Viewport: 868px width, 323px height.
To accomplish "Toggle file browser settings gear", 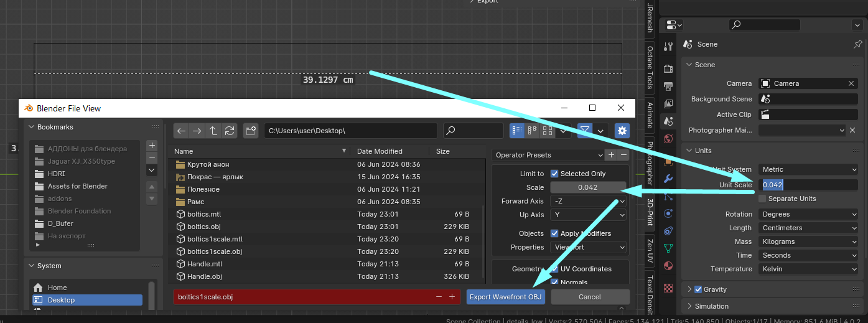I will click(622, 131).
